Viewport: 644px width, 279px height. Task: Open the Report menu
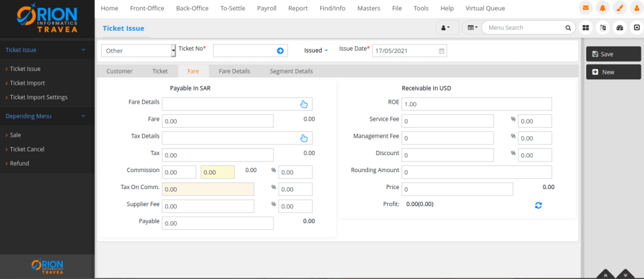(298, 8)
